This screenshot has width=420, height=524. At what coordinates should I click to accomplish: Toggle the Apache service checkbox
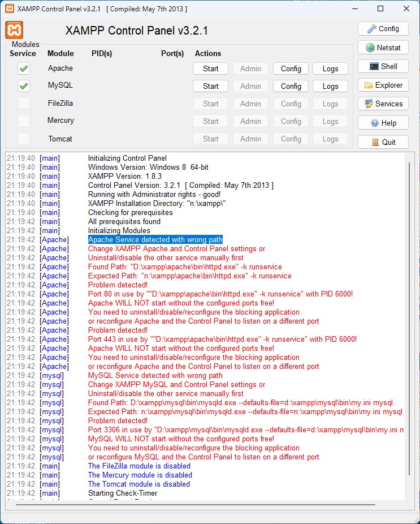click(24, 68)
